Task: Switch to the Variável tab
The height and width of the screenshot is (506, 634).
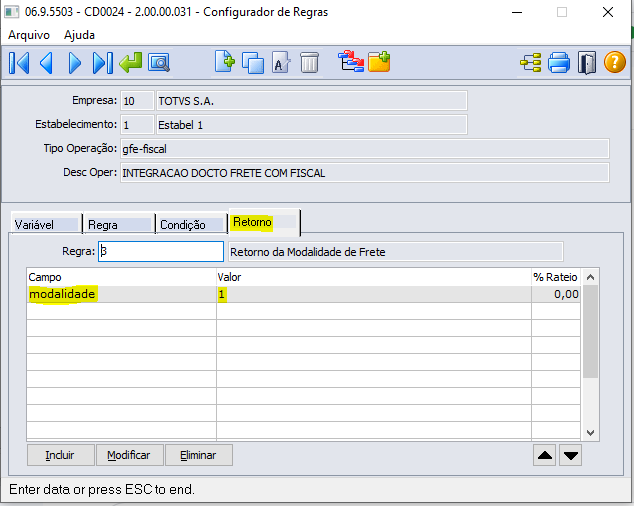Action: click(x=46, y=224)
